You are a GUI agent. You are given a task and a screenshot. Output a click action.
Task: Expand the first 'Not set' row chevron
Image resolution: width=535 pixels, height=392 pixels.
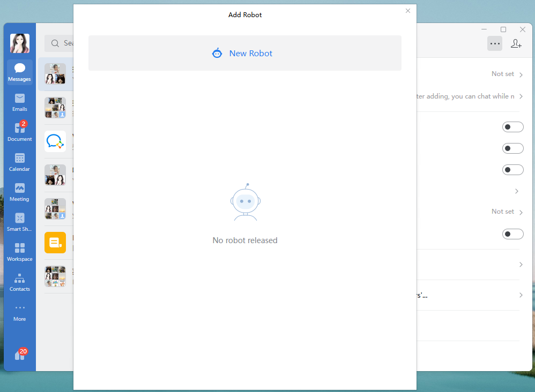[521, 74]
